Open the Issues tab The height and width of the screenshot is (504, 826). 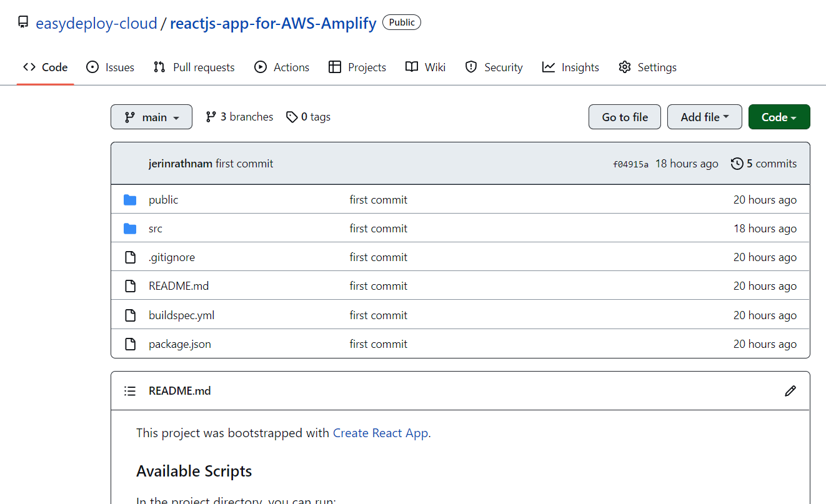(110, 67)
